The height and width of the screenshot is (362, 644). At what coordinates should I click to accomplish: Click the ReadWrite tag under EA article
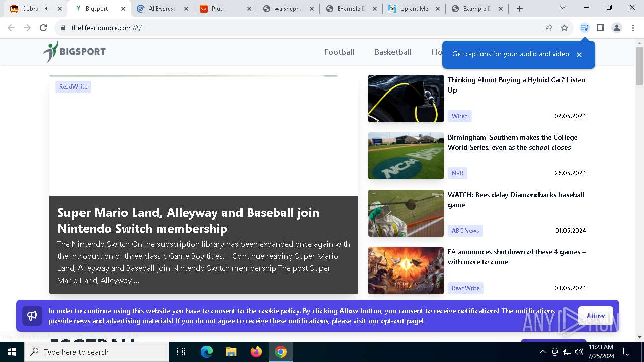point(465,288)
